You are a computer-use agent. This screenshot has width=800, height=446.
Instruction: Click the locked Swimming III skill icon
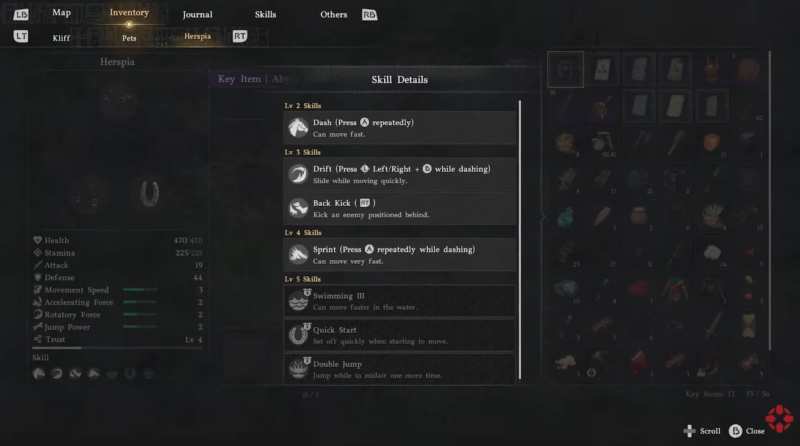tap(299, 300)
